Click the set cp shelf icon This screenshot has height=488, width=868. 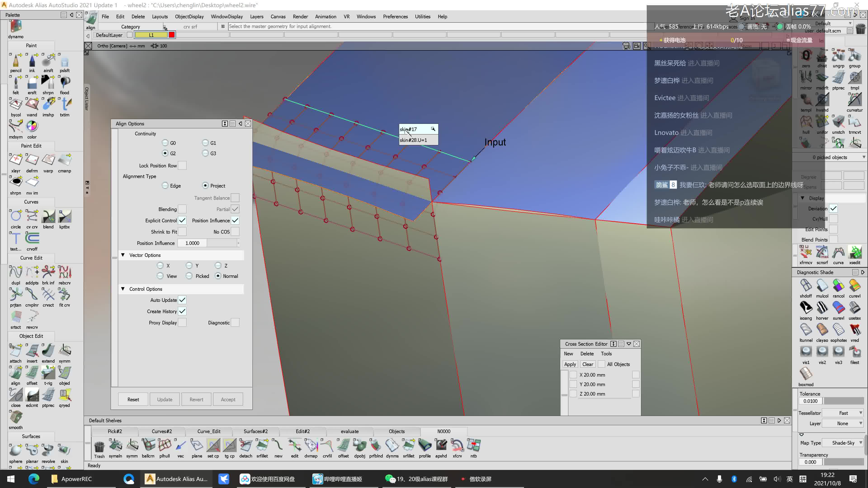tap(213, 446)
